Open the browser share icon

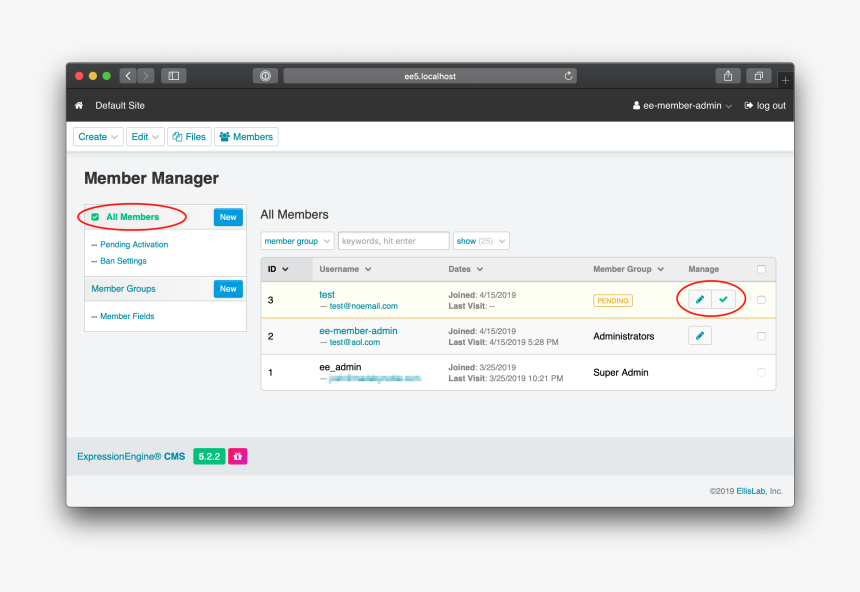click(728, 76)
